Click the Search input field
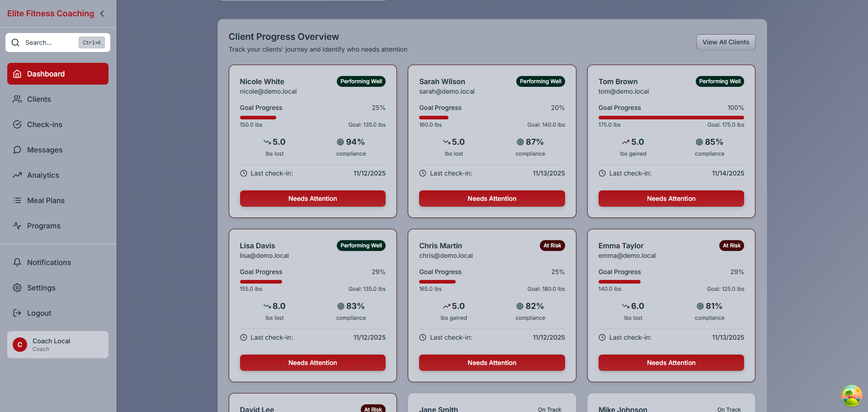 pos(50,43)
